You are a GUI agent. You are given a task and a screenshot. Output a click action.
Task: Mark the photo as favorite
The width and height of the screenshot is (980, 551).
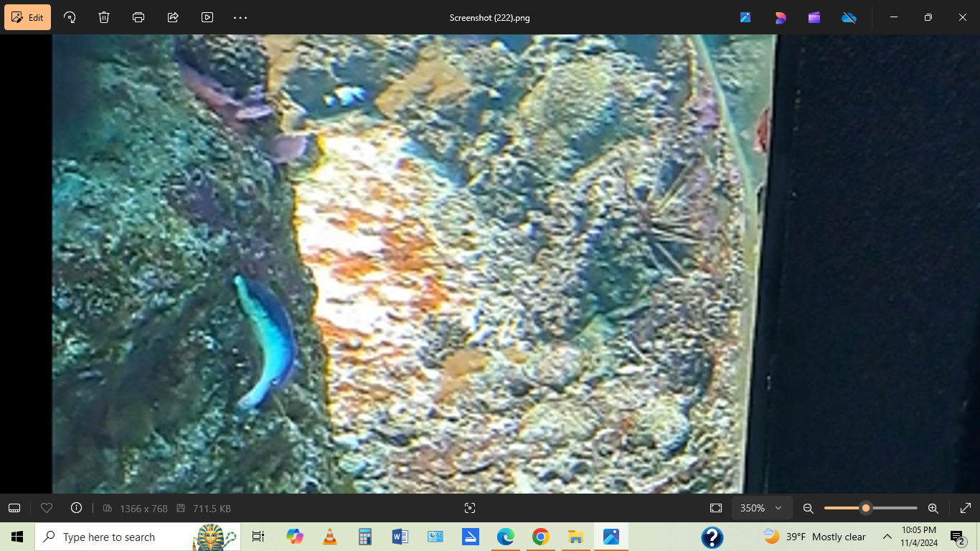47,508
